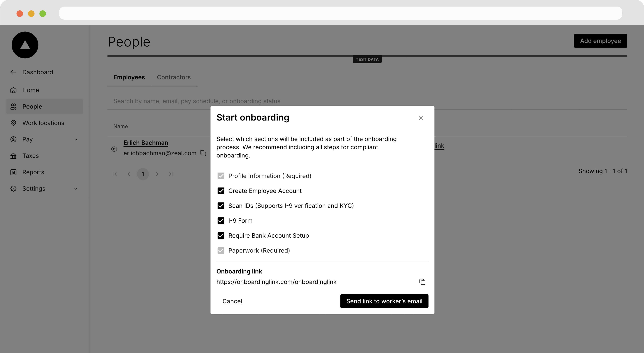Image resolution: width=644 pixels, height=353 pixels.
Task: Select page 1 in pagination
Action: pos(143,174)
